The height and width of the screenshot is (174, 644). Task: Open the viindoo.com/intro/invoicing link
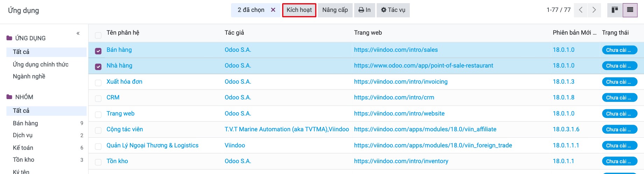pyautogui.click(x=401, y=82)
